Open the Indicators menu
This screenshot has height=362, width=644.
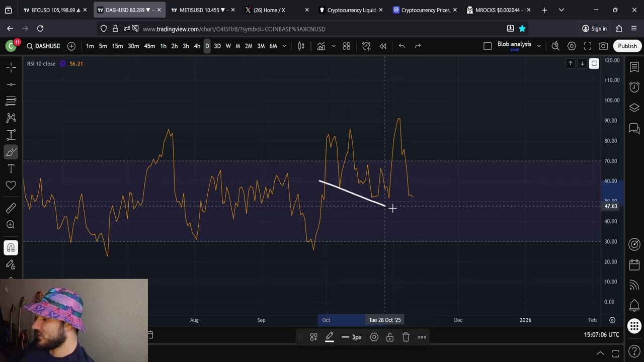click(321, 46)
